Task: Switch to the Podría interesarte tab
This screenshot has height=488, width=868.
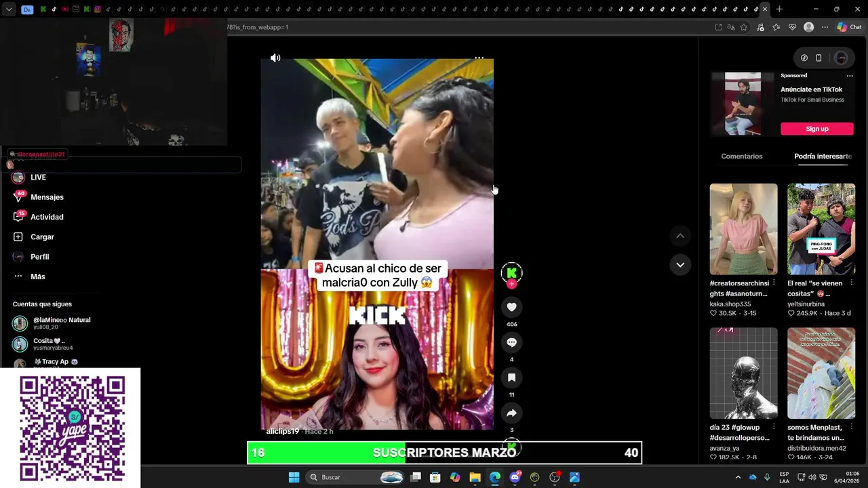Action: [x=823, y=156]
